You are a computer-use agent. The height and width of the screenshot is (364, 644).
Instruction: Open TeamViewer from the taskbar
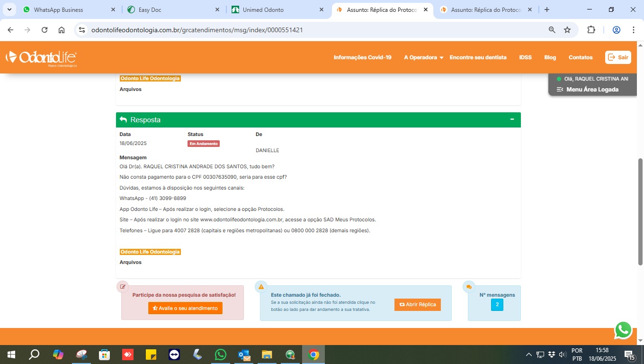point(174,355)
